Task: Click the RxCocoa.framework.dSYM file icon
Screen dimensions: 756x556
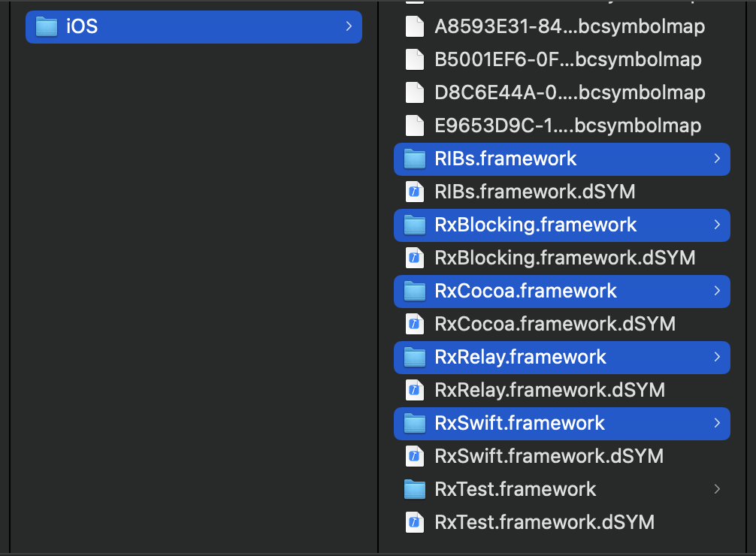Action: click(415, 324)
